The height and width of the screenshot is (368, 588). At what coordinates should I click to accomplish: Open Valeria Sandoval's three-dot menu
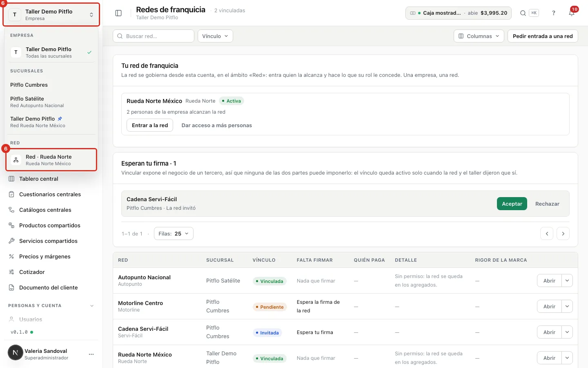coord(91,354)
